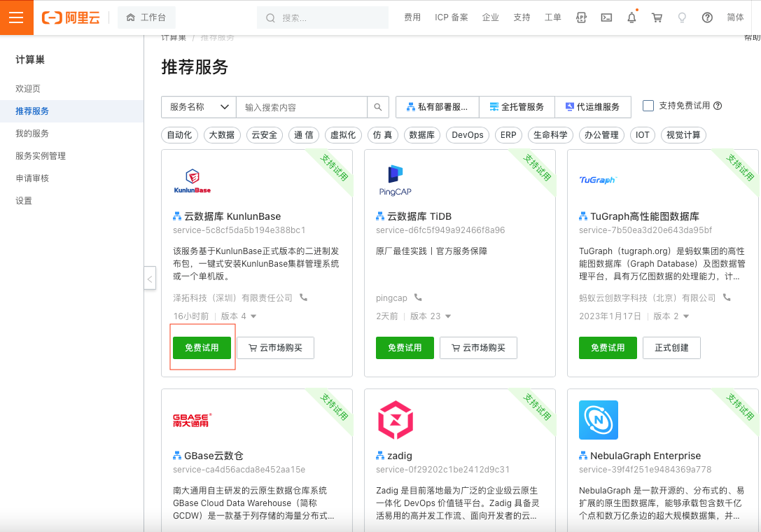Filter by the DevOps tag
The width and height of the screenshot is (761, 532).
pyautogui.click(x=468, y=135)
